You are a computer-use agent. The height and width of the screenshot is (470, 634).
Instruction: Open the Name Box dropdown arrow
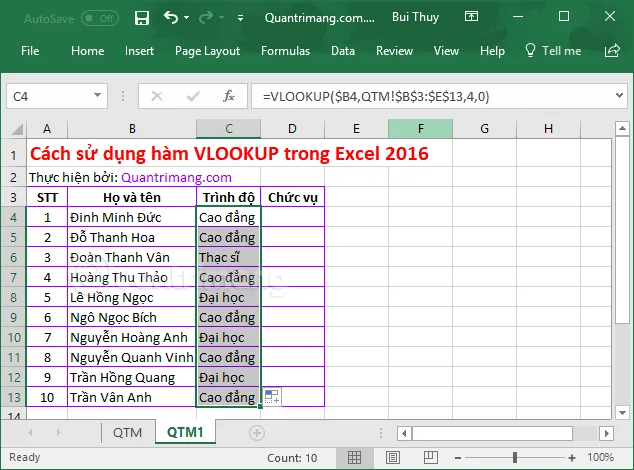click(x=97, y=96)
